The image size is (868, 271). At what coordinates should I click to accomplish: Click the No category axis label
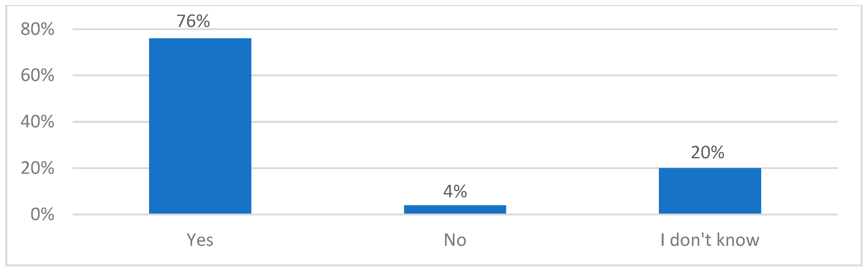[455, 240]
